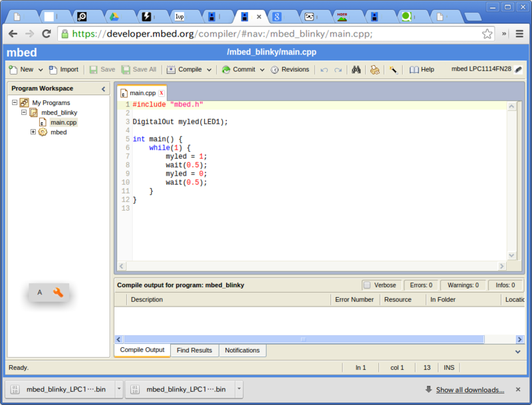Open first download's options arrow
The image size is (532, 405).
coord(119,389)
